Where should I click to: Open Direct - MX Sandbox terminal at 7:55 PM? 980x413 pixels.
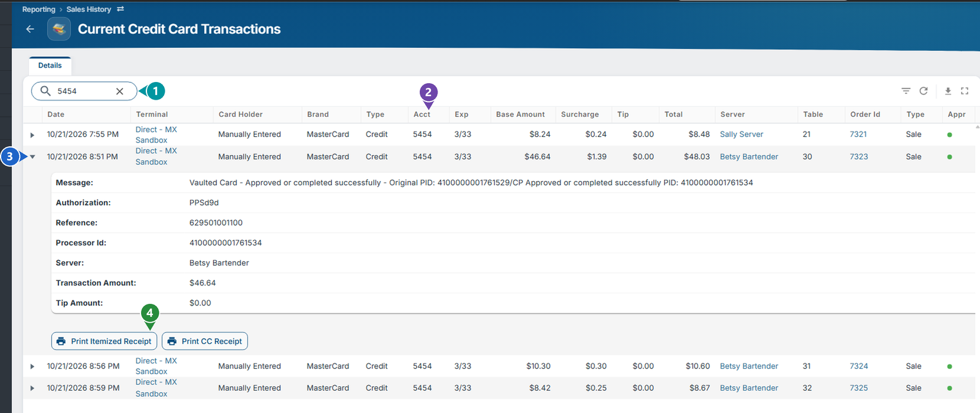tap(156, 135)
